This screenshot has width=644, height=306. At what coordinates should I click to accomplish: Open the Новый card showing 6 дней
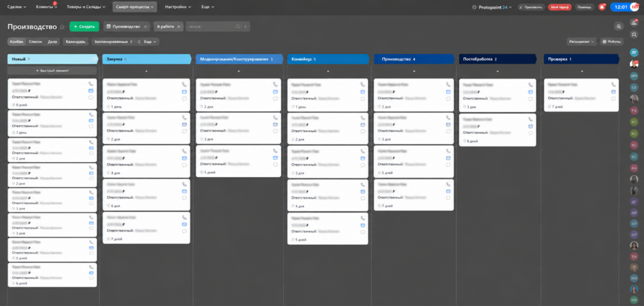click(x=52, y=275)
